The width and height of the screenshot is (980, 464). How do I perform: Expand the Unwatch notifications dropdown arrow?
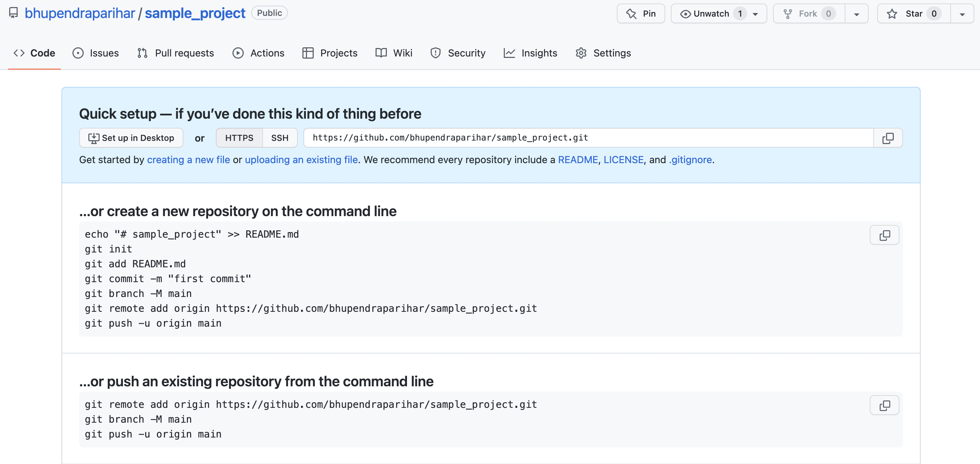click(756, 14)
